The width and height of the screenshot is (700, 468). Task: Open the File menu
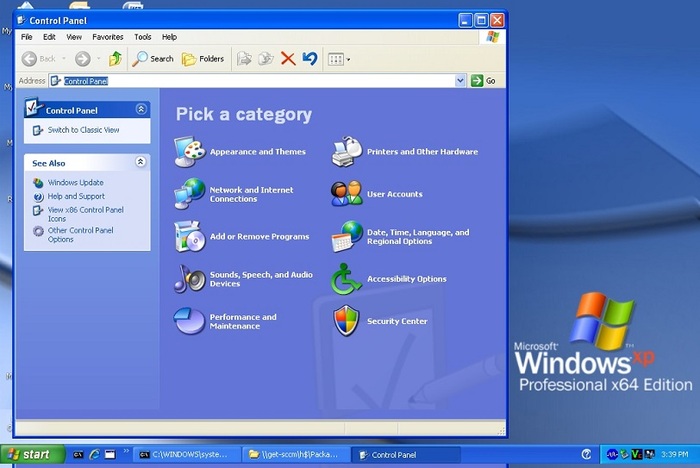click(x=27, y=37)
